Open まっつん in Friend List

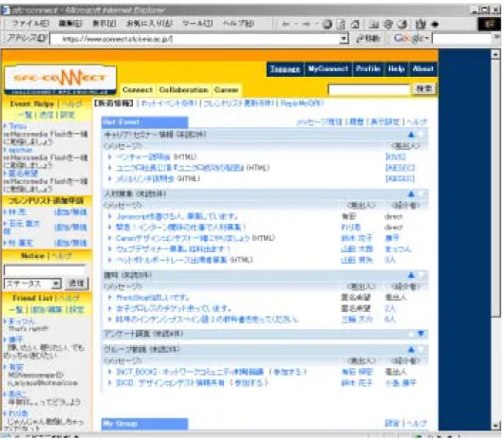21,321
